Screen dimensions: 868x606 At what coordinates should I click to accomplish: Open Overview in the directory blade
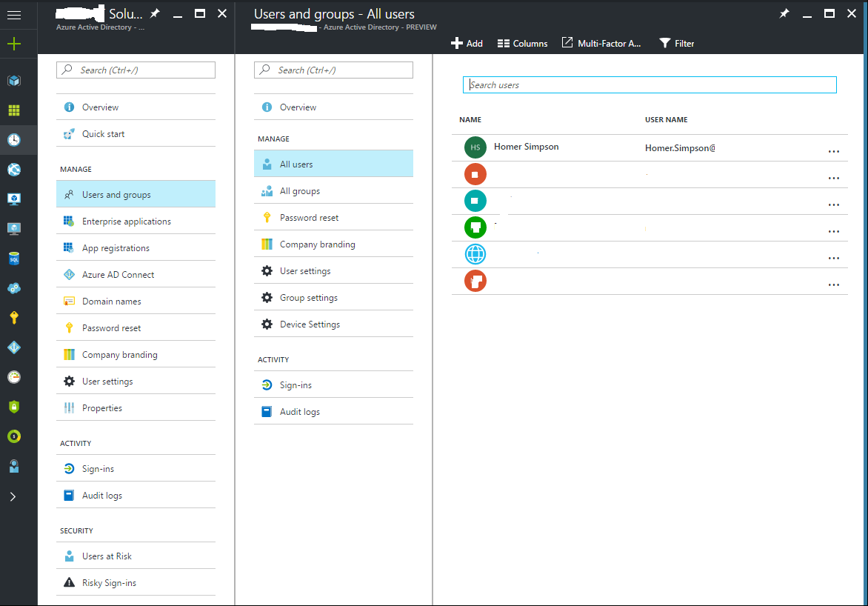coord(136,107)
